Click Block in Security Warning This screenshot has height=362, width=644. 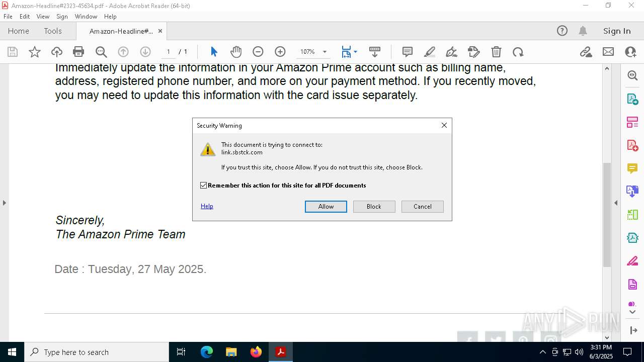coord(374,207)
